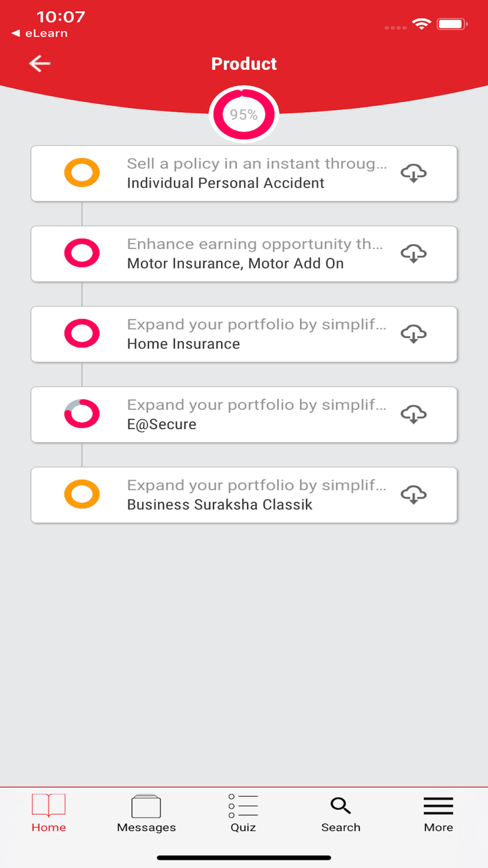Screen dimensions: 488x868
Task: Open the More hamburger menu
Action: tap(438, 813)
